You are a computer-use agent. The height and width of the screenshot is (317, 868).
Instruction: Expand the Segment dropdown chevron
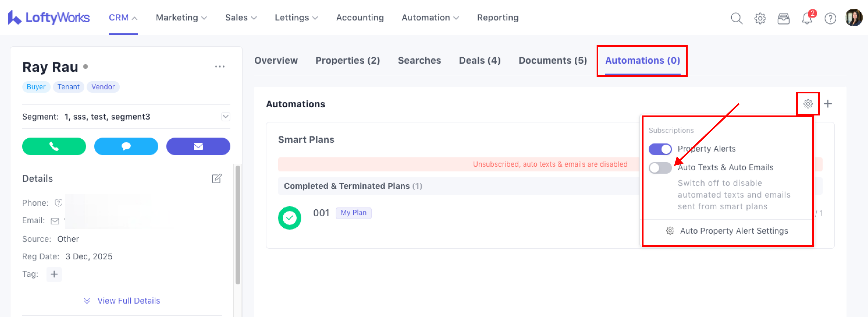[225, 117]
